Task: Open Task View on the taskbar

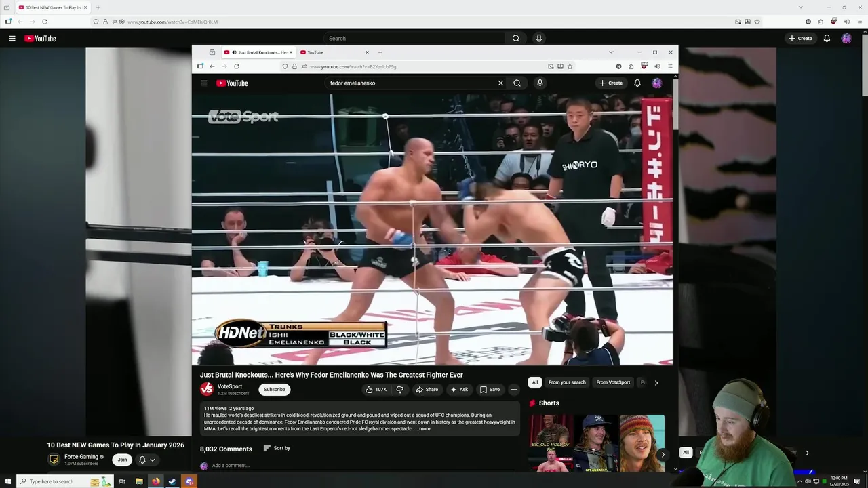Action: click(x=122, y=481)
